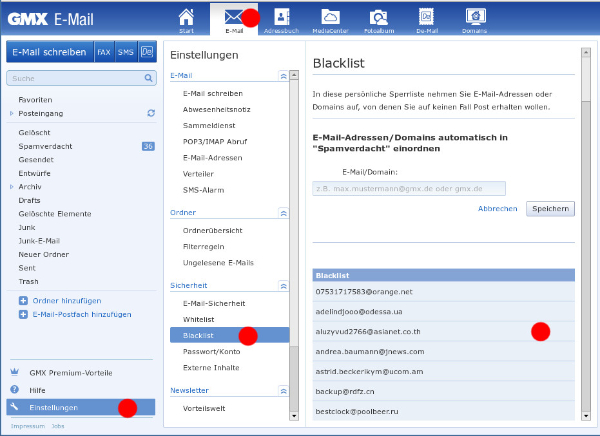Collapse the E-Mail settings section

pos(283,75)
